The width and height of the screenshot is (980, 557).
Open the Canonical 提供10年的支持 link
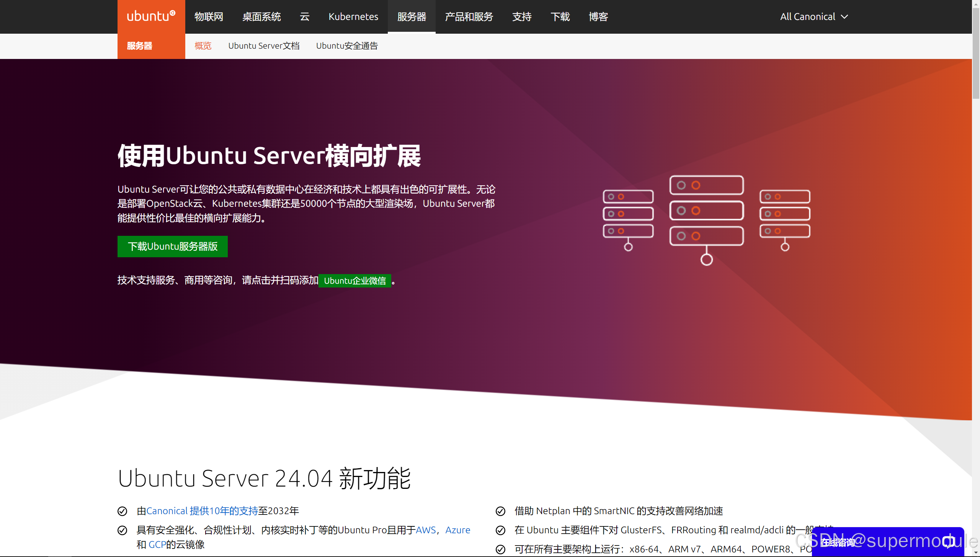point(202,511)
